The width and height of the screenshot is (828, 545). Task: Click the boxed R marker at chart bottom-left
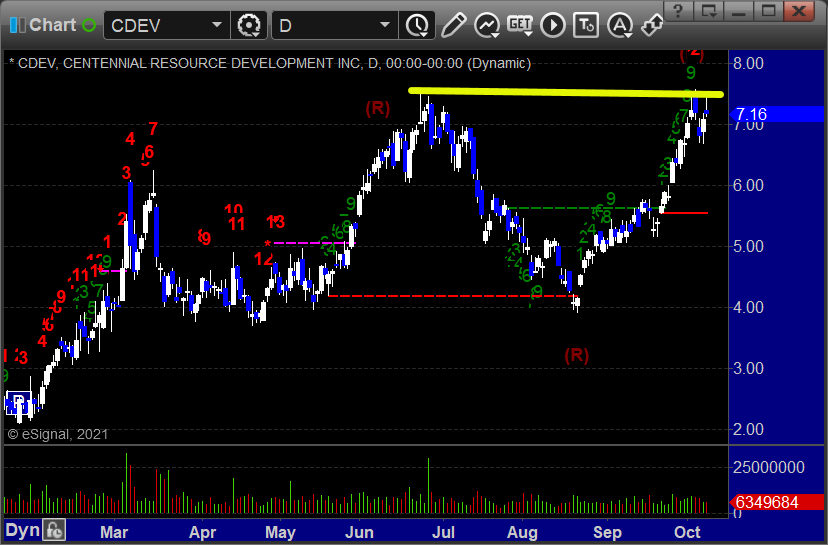18,402
